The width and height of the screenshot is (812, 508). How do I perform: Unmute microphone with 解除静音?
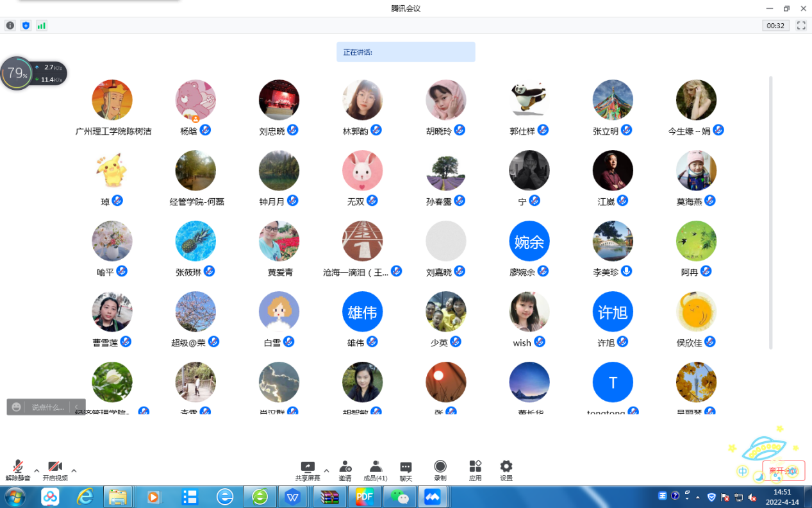18,470
